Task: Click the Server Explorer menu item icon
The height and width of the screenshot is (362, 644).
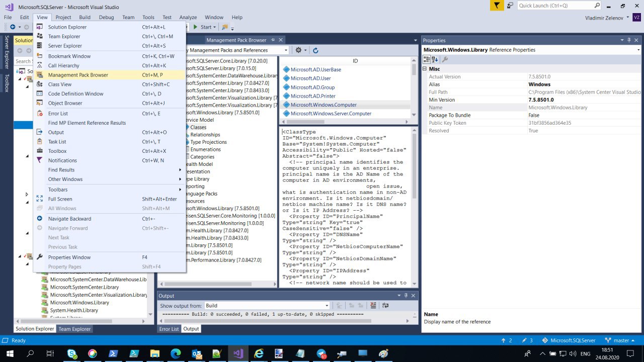Action: 40,46
